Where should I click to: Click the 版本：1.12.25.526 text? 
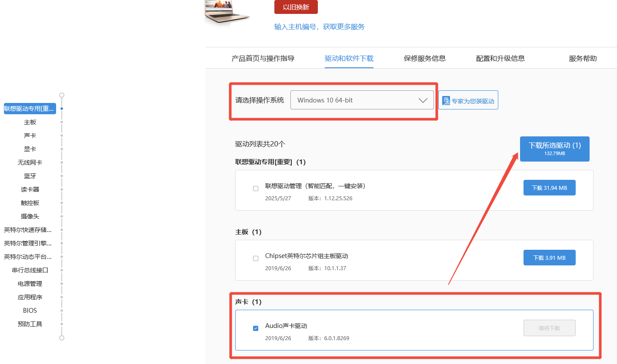[330, 199]
